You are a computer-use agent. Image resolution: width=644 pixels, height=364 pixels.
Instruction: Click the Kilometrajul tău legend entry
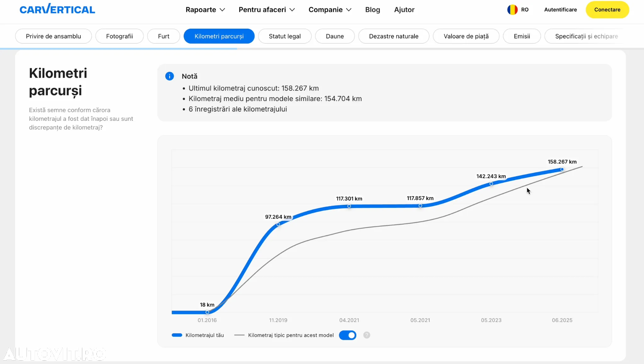point(198,335)
